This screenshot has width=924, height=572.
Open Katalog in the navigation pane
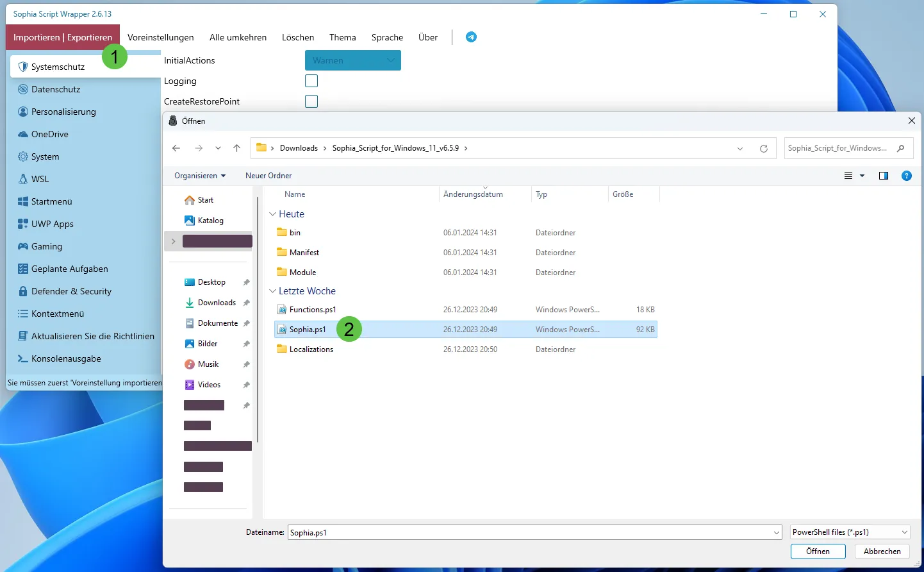click(204, 221)
